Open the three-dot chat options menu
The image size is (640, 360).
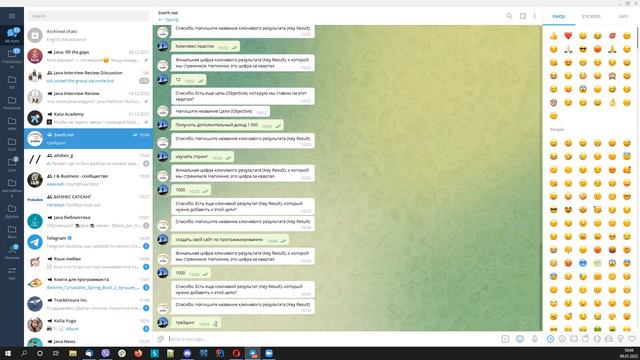[535, 16]
